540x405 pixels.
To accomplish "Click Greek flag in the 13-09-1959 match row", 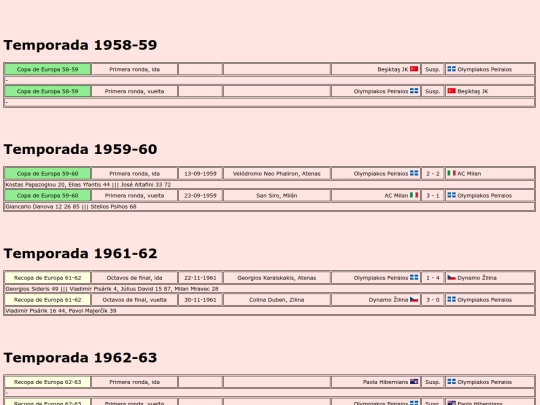I will [x=414, y=173].
